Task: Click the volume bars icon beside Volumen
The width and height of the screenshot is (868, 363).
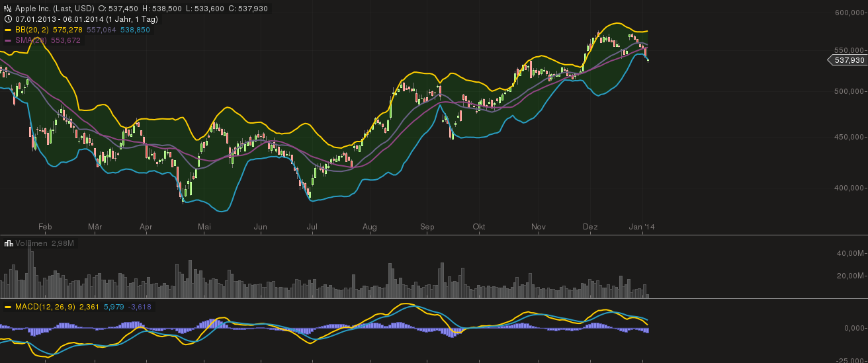Action: 8,243
